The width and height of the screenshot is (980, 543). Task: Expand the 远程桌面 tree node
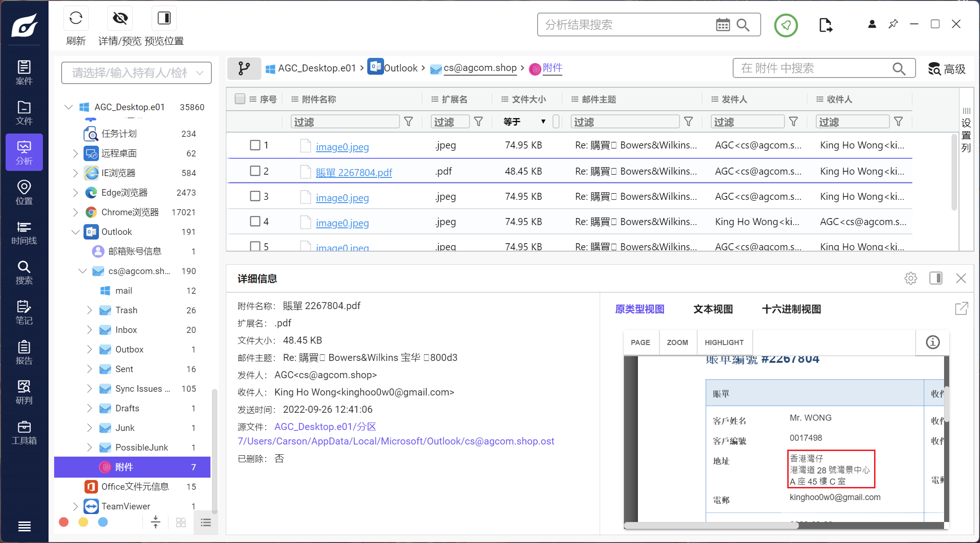(75, 153)
